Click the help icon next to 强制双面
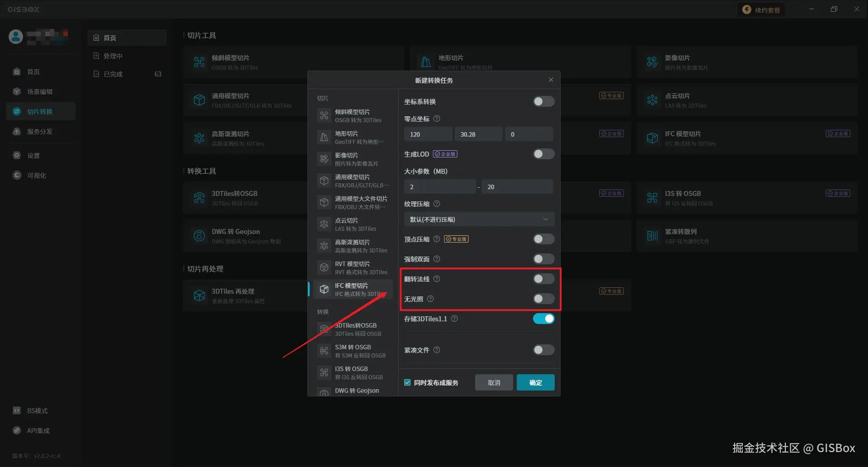 (x=437, y=259)
